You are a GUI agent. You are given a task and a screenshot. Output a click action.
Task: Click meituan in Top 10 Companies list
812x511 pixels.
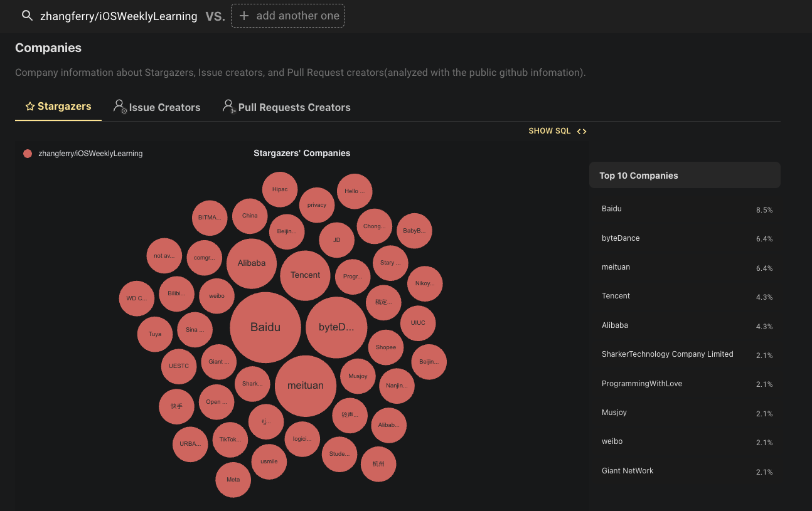click(616, 267)
